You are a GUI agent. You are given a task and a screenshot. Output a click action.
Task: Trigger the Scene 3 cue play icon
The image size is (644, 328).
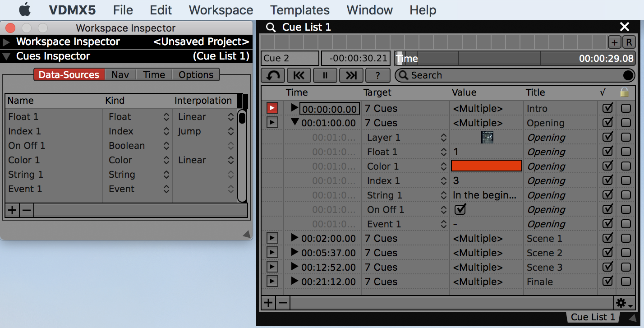[x=272, y=267]
